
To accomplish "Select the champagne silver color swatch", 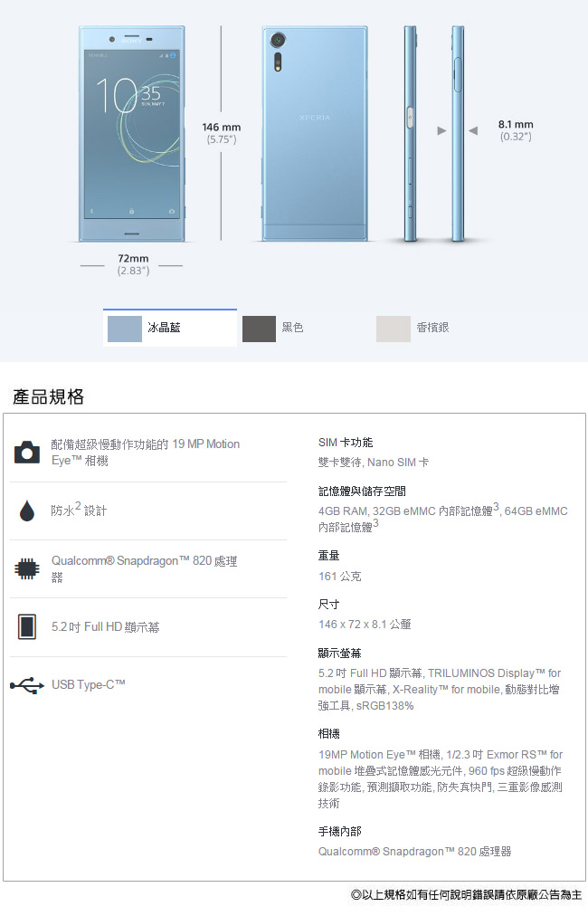I will click(393, 329).
